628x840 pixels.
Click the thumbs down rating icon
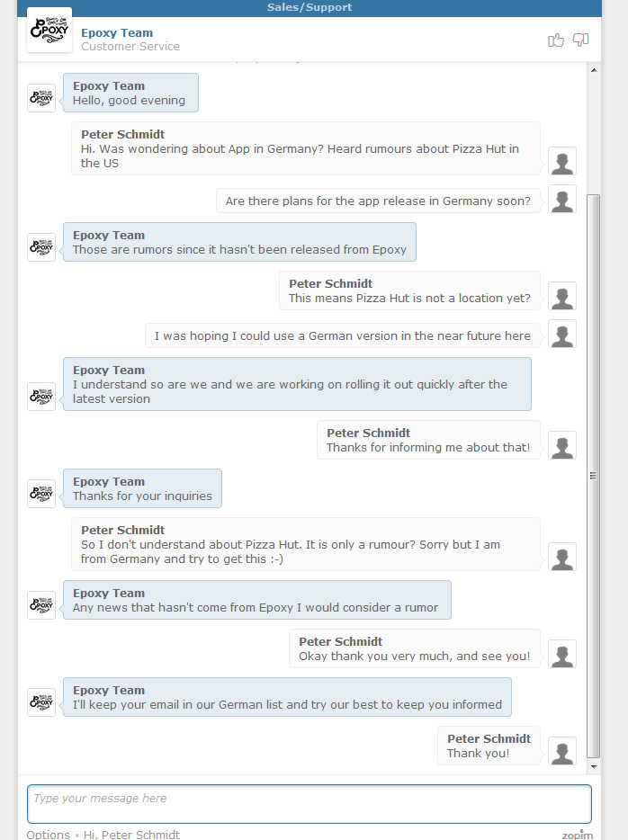pyautogui.click(x=580, y=40)
